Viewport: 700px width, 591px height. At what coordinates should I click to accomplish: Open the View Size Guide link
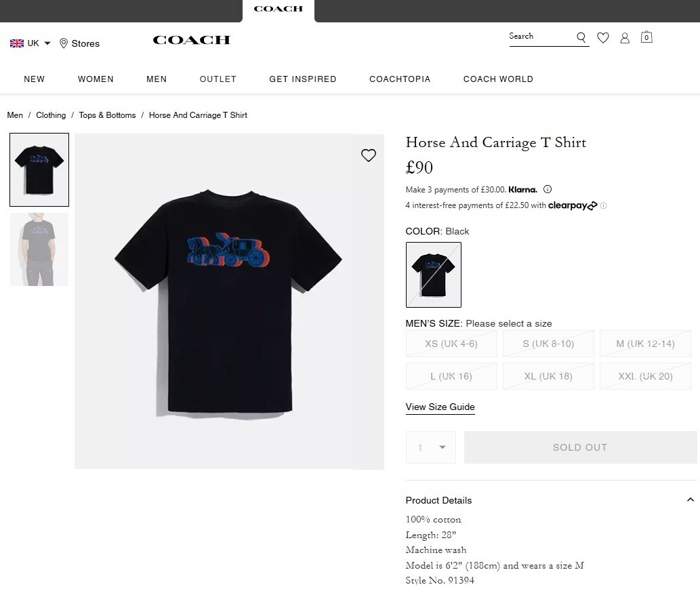click(x=440, y=407)
